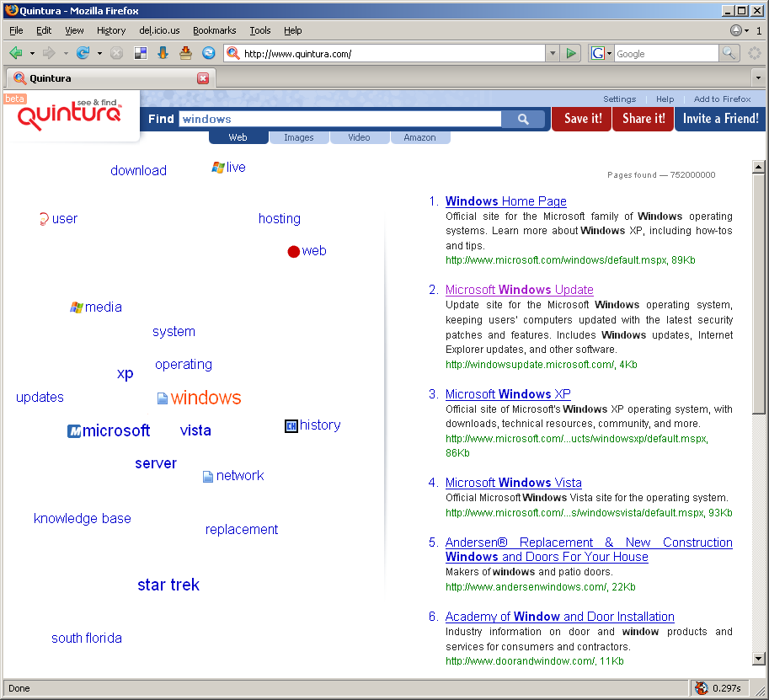
Task: Open the Microsoft Windows Vista result
Action: pos(514,483)
